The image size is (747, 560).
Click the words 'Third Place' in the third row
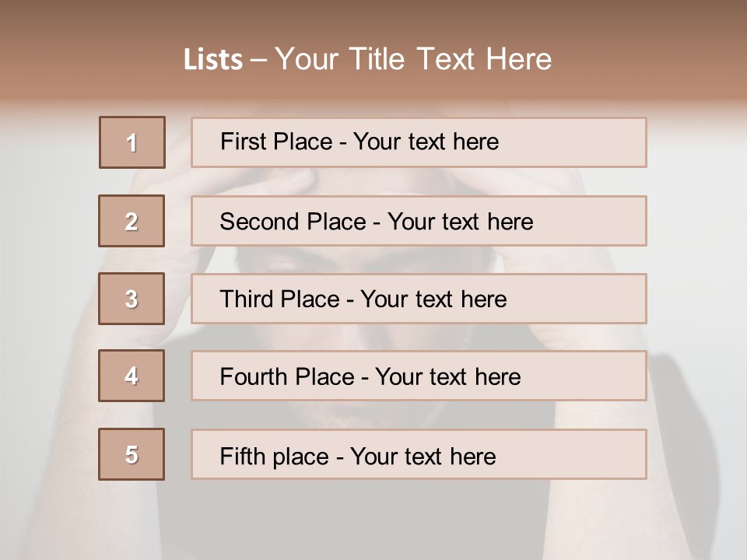[x=279, y=299]
